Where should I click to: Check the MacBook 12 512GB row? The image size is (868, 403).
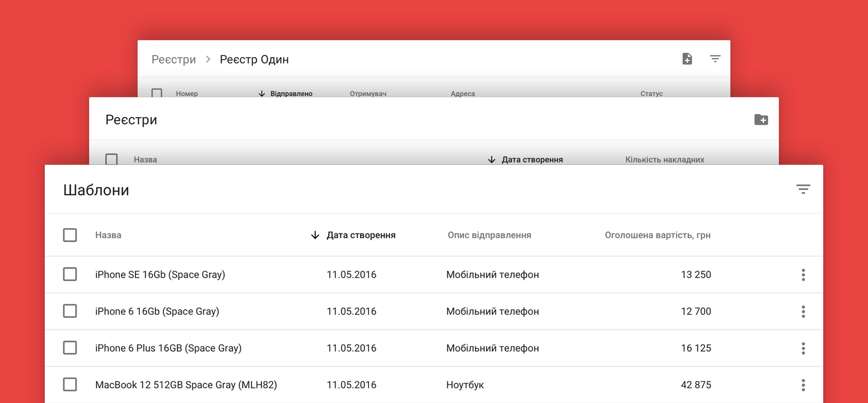point(70,384)
